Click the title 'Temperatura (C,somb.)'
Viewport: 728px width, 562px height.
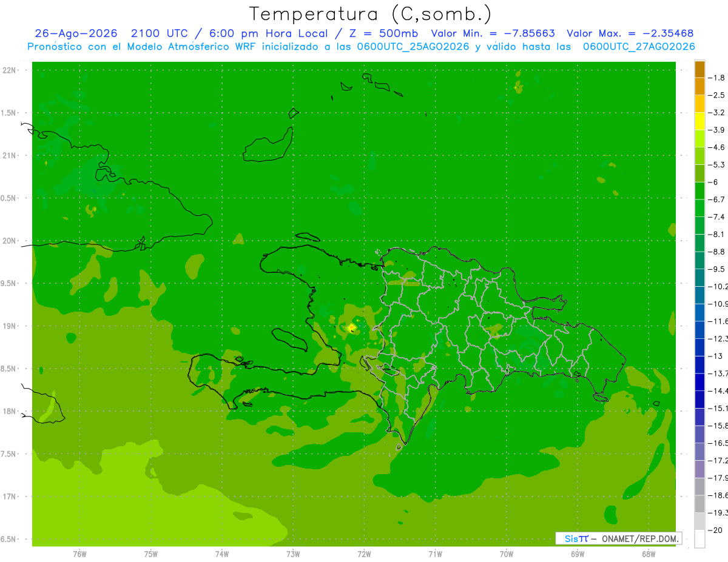tap(371, 14)
